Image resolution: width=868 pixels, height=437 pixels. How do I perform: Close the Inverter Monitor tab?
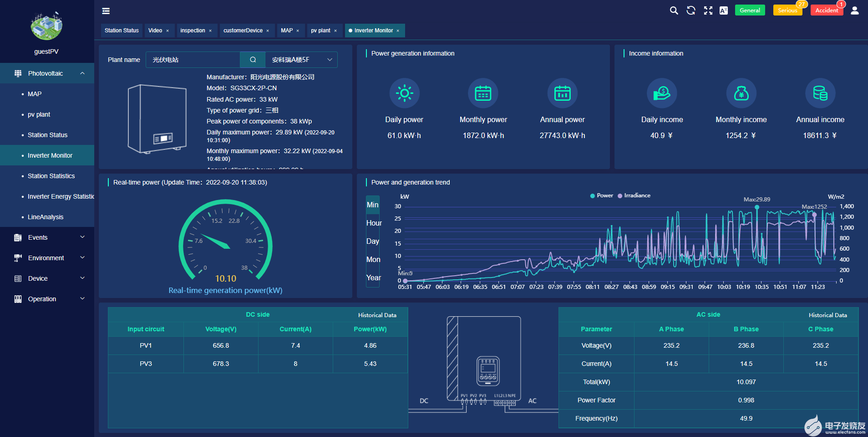(x=398, y=31)
